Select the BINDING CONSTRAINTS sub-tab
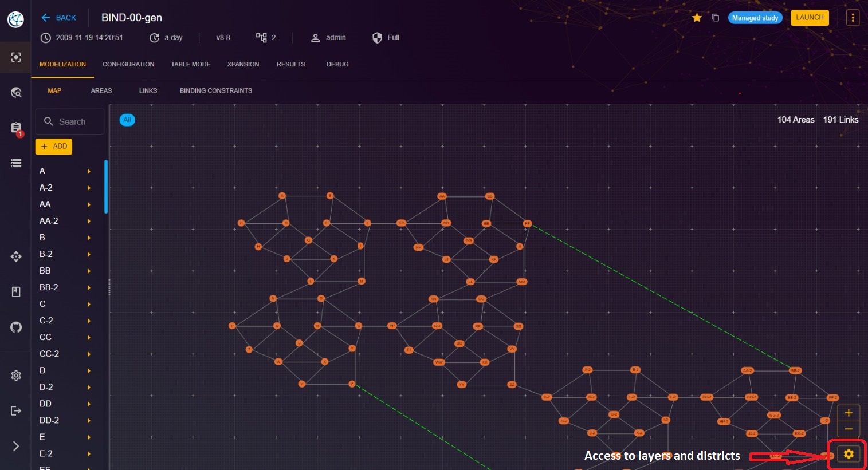The image size is (868, 470). click(216, 90)
